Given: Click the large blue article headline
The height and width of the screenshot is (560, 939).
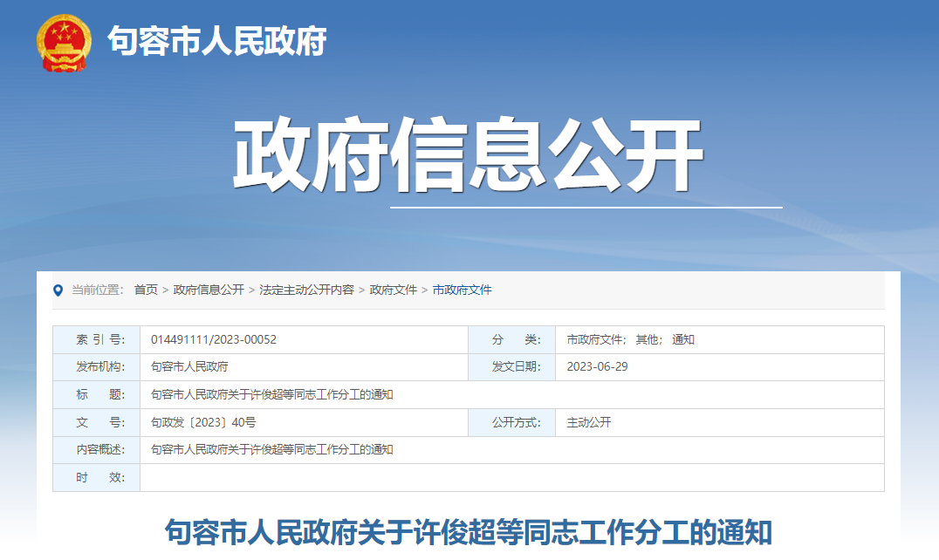Looking at the screenshot, I should click(x=469, y=532).
